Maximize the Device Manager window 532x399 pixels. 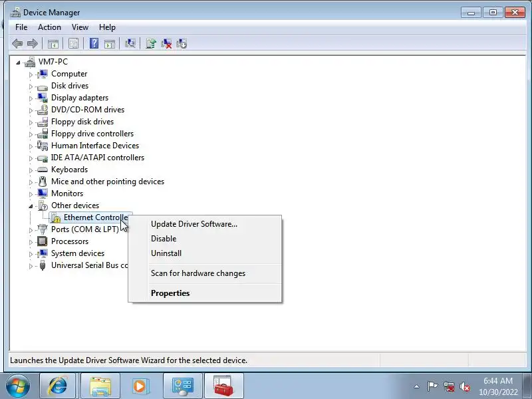[x=493, y=13]
